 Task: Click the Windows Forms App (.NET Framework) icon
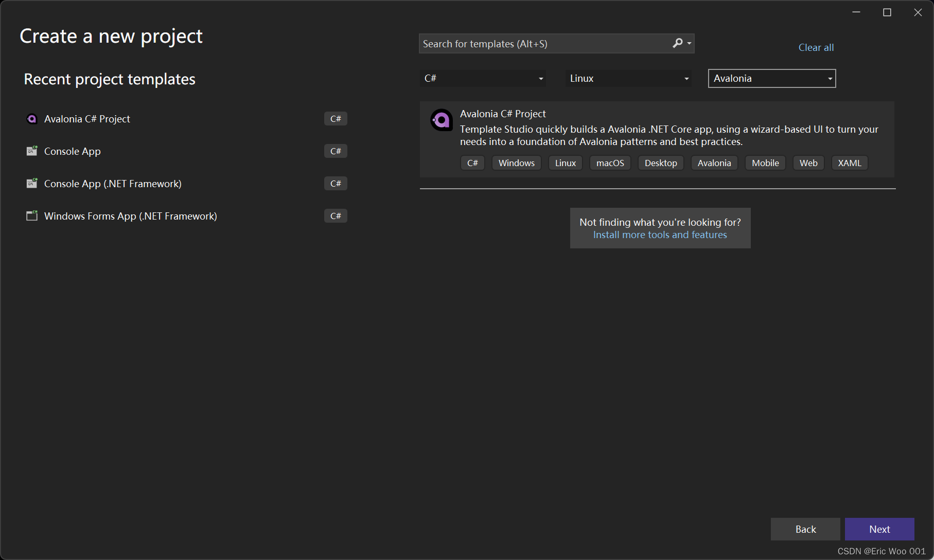coord(32,215)
